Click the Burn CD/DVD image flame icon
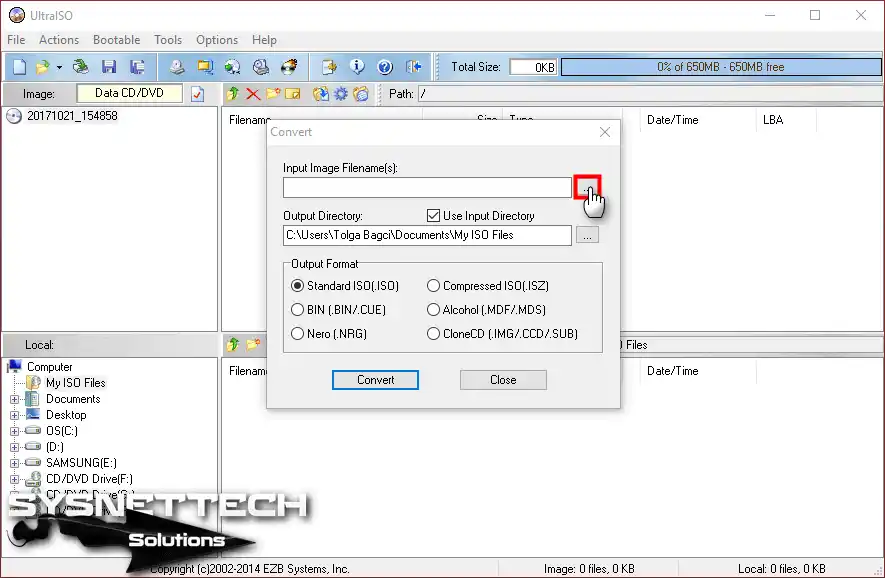The height and width of the screenshot is (578, 885). 288,67
